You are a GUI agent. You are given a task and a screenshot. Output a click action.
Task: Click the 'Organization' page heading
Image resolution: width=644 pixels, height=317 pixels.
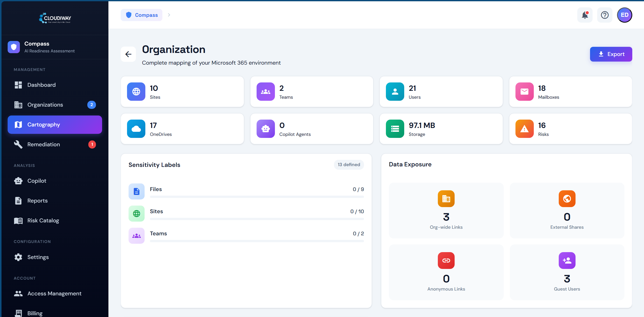pyautogui.click(x=174, y=49)
